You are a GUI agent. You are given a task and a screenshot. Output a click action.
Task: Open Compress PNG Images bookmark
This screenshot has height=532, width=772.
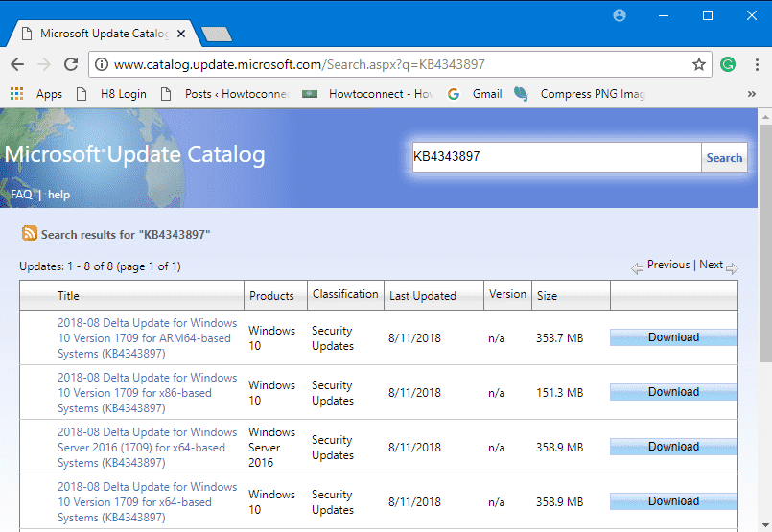click(579, 94)
